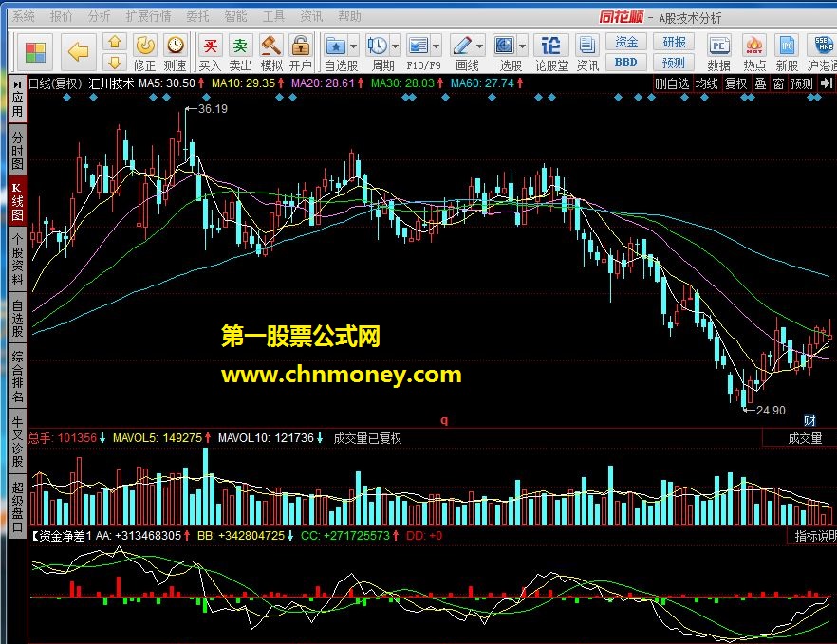Image resolution: width=837 pixels, height=644 pixels.
Task: Click the 卖出 sell icon
Action: coord(240,52)
